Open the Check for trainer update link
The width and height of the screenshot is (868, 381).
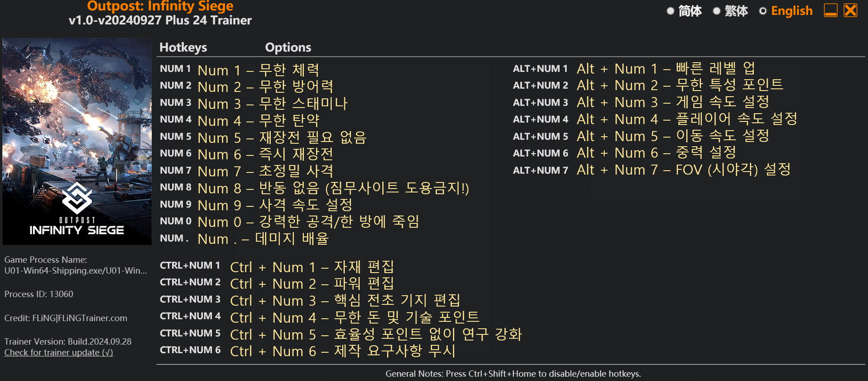tap(58, 352)
